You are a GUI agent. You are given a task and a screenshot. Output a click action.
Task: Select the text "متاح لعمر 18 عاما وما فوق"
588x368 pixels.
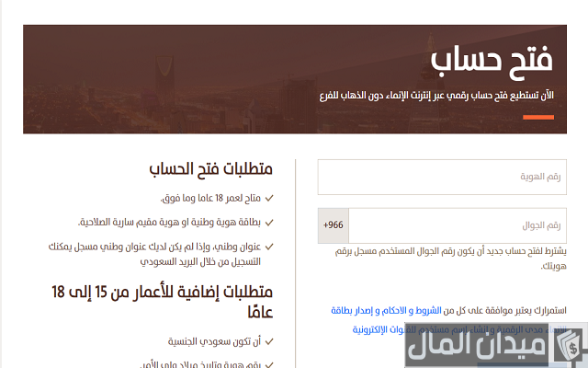pos(210,198)
